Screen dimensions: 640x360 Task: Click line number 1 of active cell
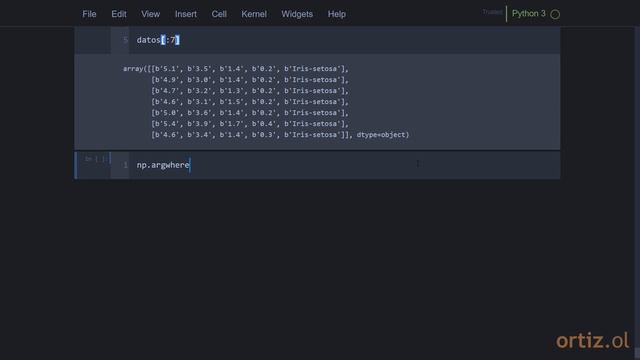[x=125, y=165]
